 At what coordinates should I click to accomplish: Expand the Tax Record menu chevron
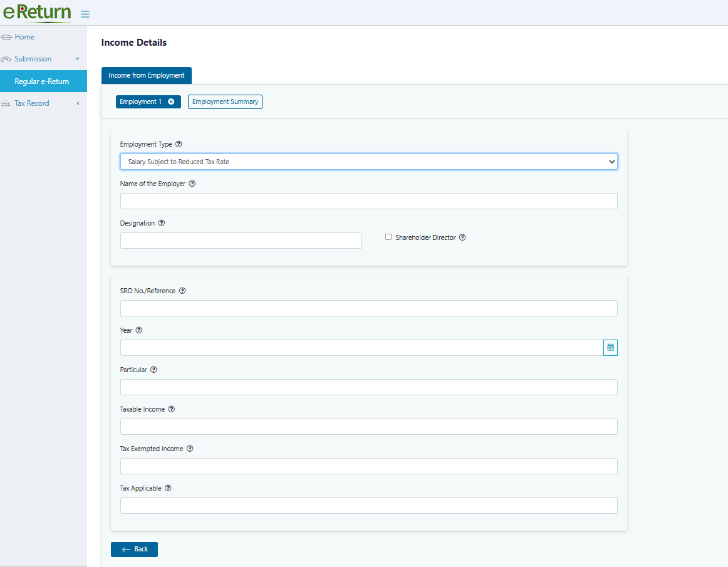point(78,103)
